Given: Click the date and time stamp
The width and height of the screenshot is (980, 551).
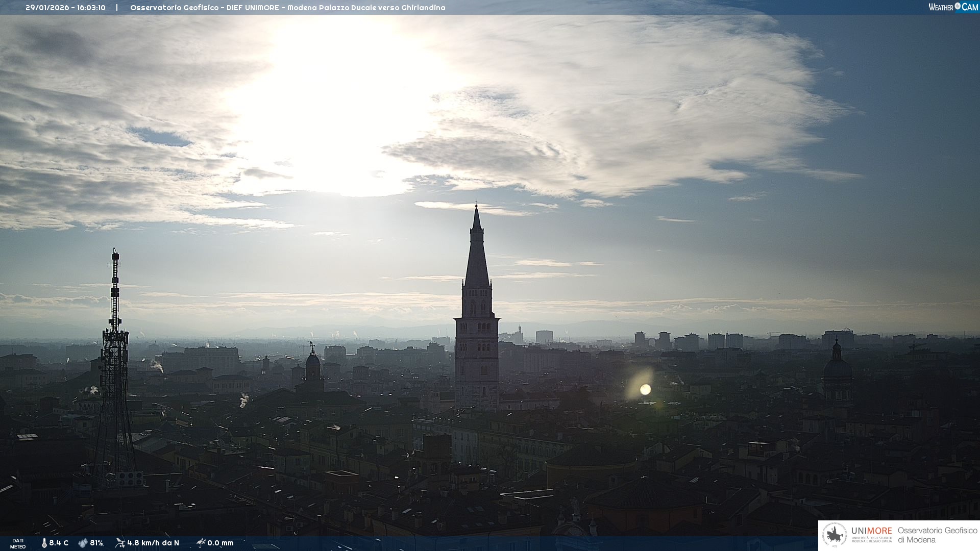Looking at the screenshot, I should [65, 8].
